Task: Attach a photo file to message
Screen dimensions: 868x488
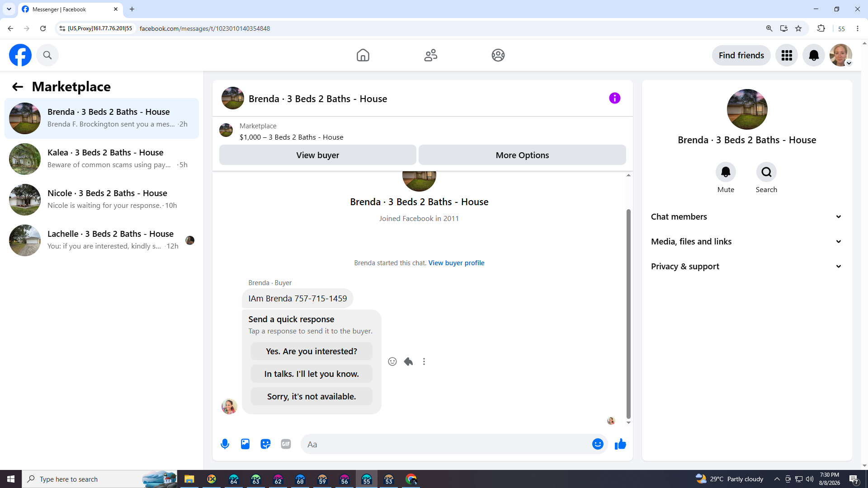Action: pyautogui.click(x=245, y=444)
